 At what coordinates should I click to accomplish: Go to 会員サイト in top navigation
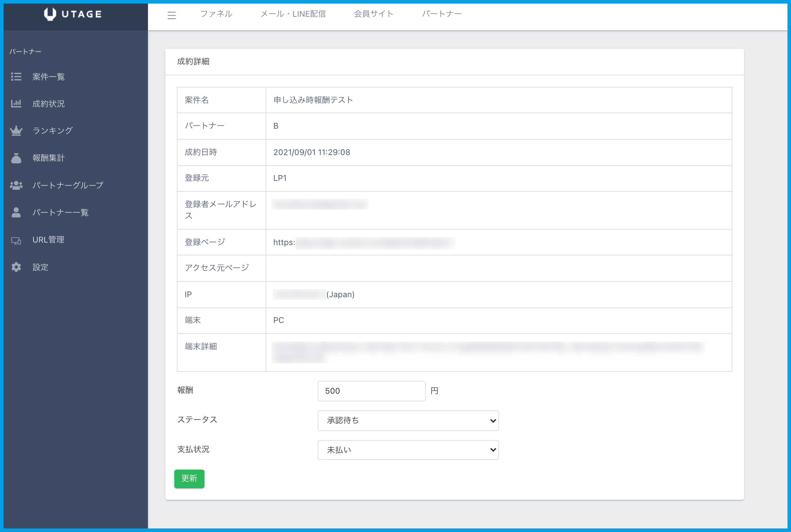pyautogui.click(x=373, y=14)
